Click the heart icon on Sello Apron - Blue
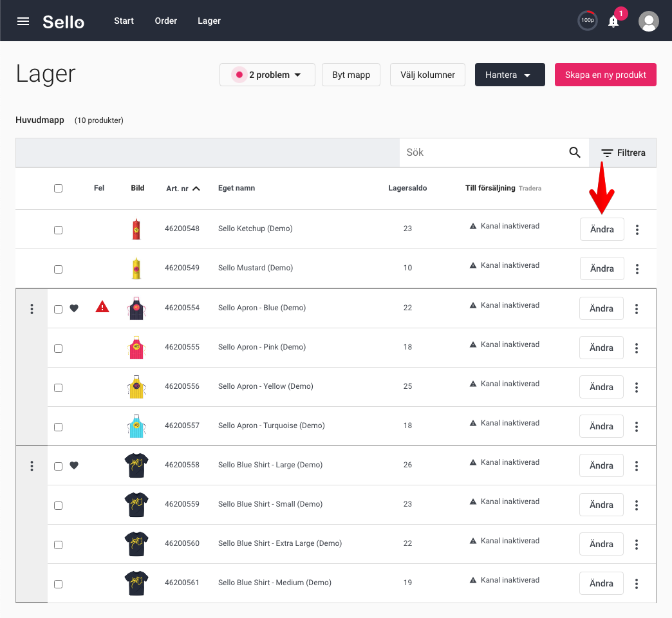This screenshot has width=672, height=618. 74,308
